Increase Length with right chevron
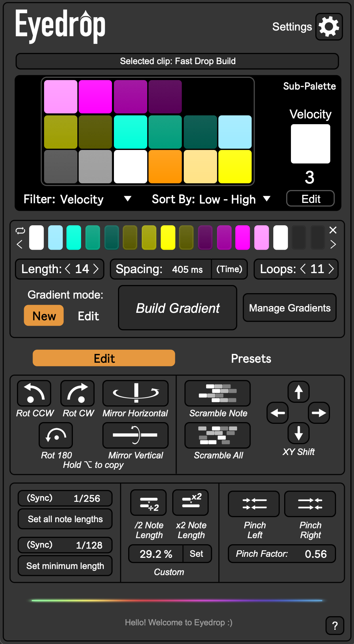This screenshot has height=644, width=354. tap(96, 269)
